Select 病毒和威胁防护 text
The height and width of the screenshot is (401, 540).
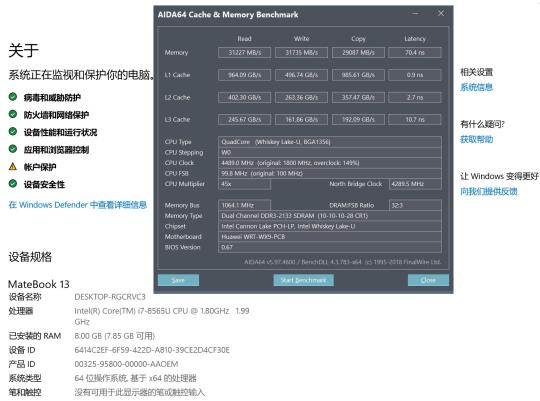tap(52, 97)
